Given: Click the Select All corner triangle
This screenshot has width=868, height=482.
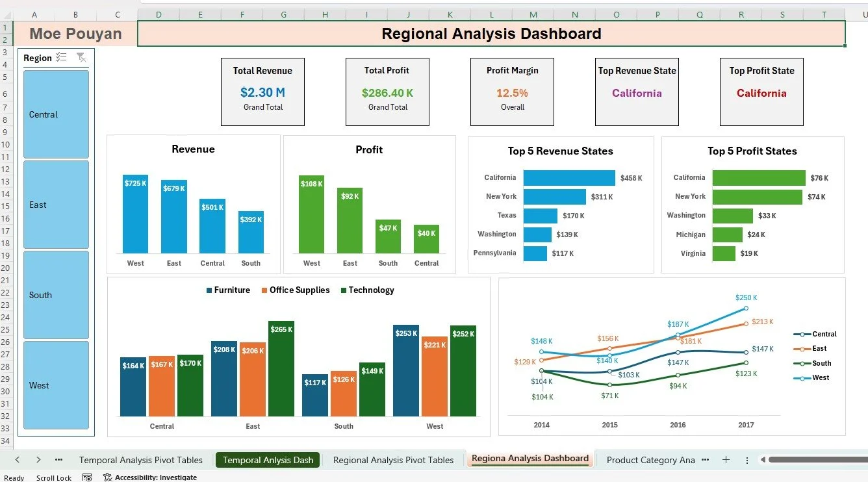Looking at the screenshot, I should (6, 14).
